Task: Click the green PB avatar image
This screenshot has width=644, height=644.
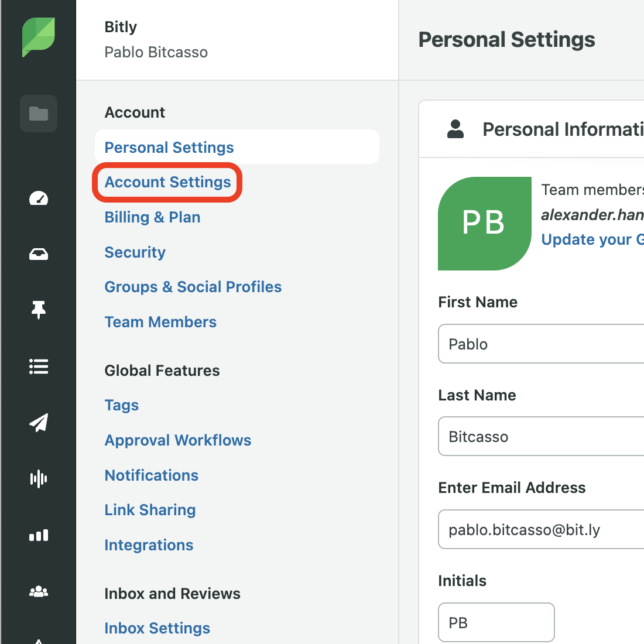Action: point(485,224)
